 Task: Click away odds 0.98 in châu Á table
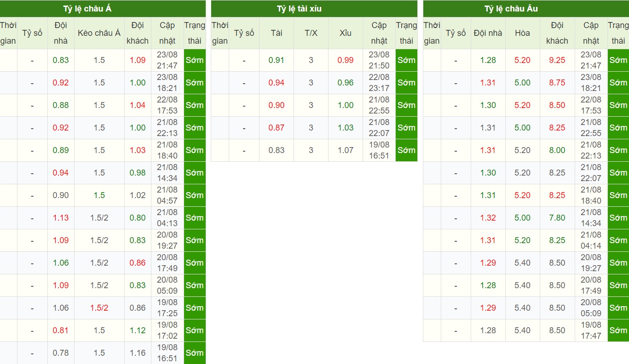tap(138, 173)
